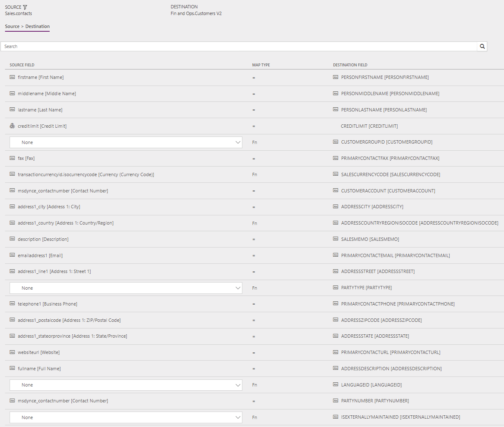Click the SALESMEMO [SALESMEMO] destination text
Viewport: 504px width, 427px height.
click(x=370, y=239)
